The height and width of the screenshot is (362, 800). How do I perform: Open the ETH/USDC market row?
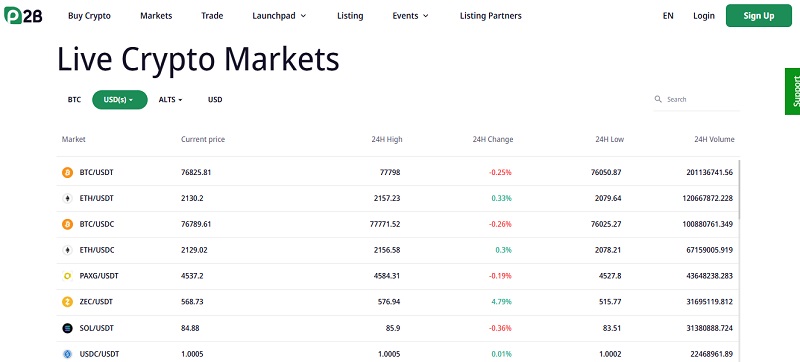pos(397,250)
